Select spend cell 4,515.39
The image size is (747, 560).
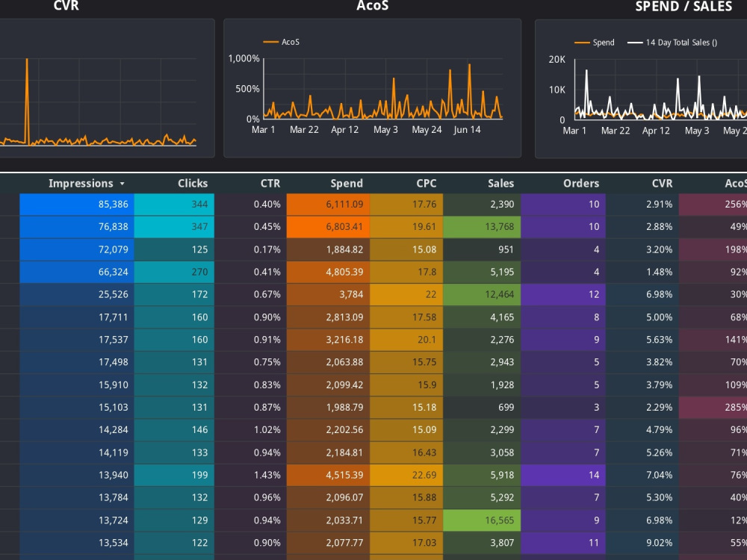tap(328, 475)
